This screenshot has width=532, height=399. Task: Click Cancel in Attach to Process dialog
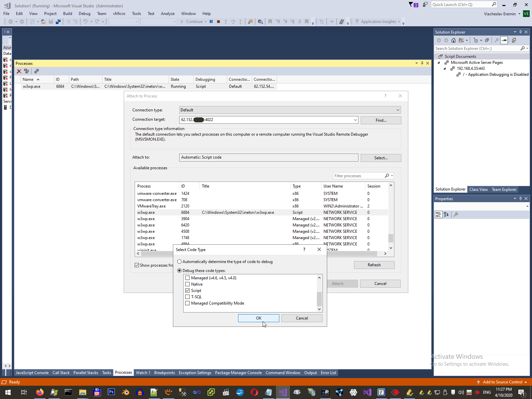[x=380, y=284]
